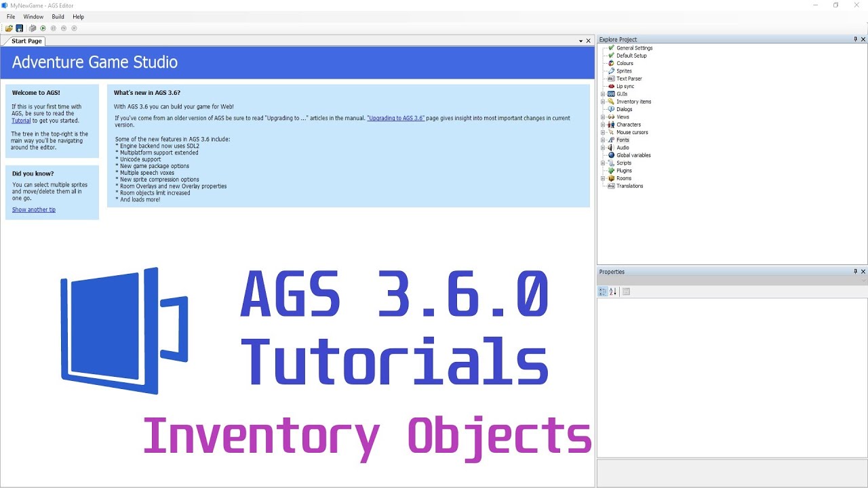
Task: Select the Rooms node icon
Action: [611, 178]
